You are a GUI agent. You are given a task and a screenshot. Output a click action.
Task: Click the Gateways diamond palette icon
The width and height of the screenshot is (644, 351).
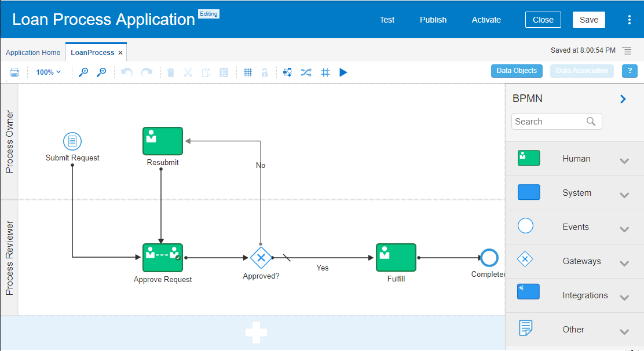click(525, 259)
